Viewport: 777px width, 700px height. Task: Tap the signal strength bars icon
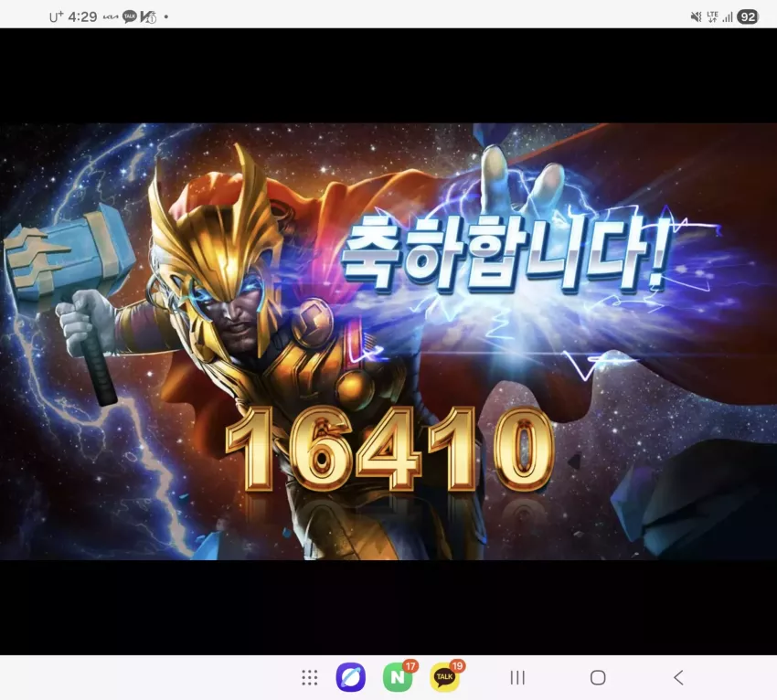728,18
